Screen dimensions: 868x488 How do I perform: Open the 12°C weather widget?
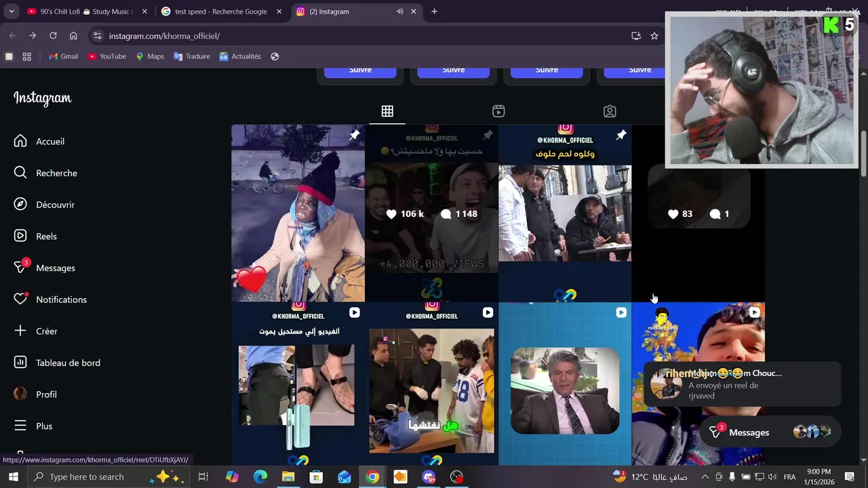[650, 476]
